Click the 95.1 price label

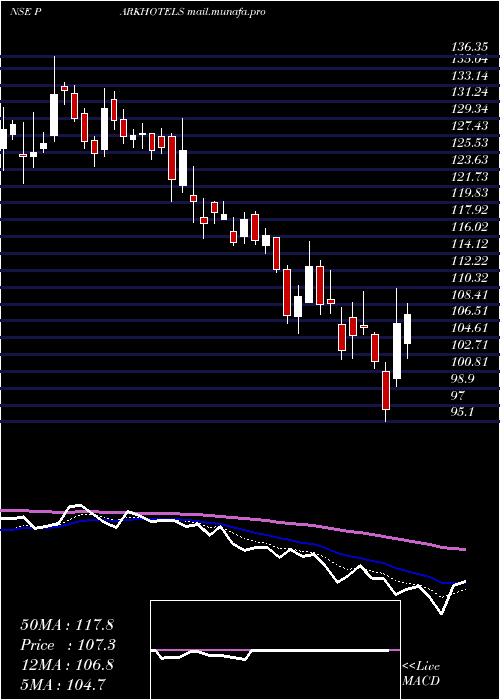tap(463, 412)
